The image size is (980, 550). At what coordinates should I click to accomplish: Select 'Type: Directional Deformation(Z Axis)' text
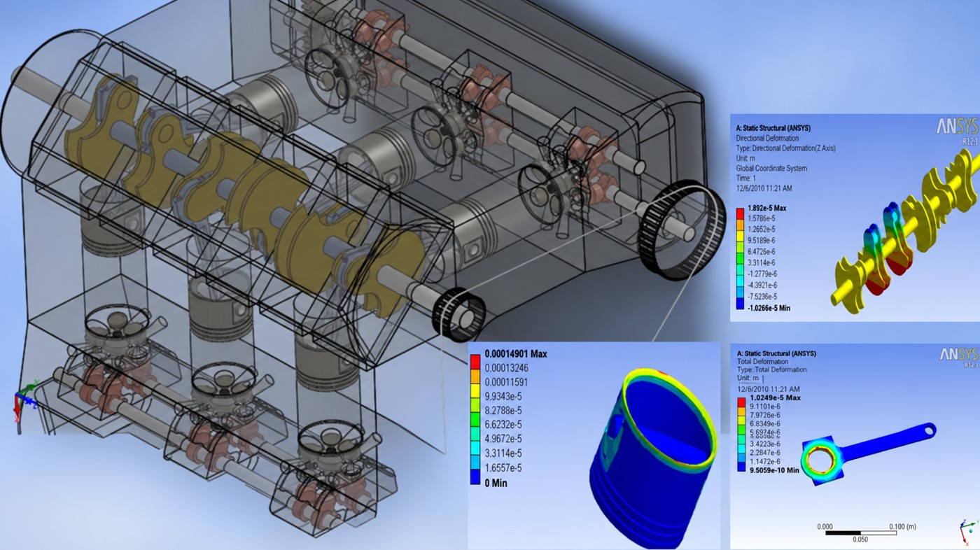coord(785,148)
